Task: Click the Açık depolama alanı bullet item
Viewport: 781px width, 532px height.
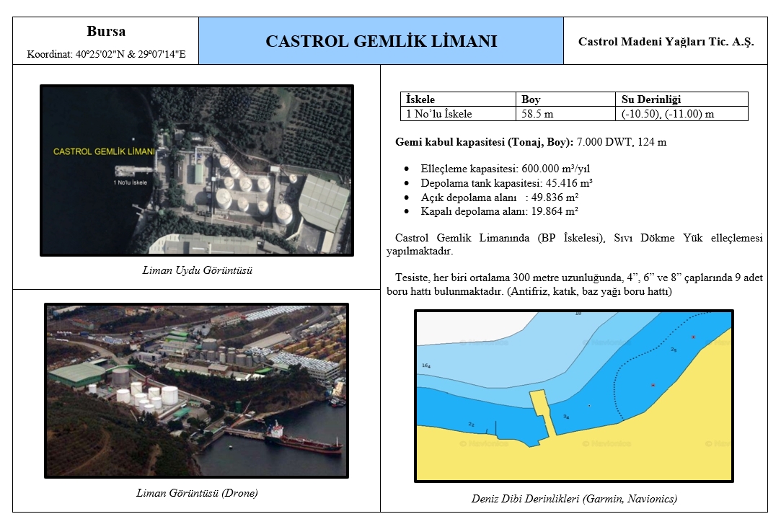Action: [x=499, y=198]
